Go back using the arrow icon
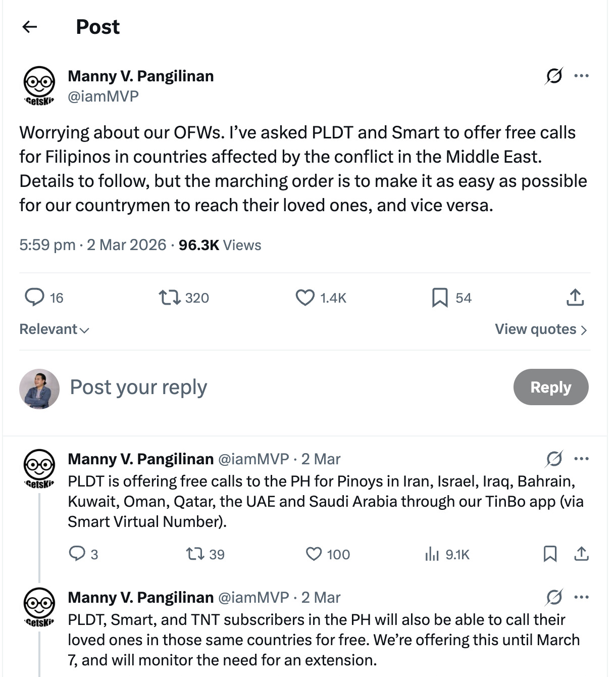 (30, 27)
